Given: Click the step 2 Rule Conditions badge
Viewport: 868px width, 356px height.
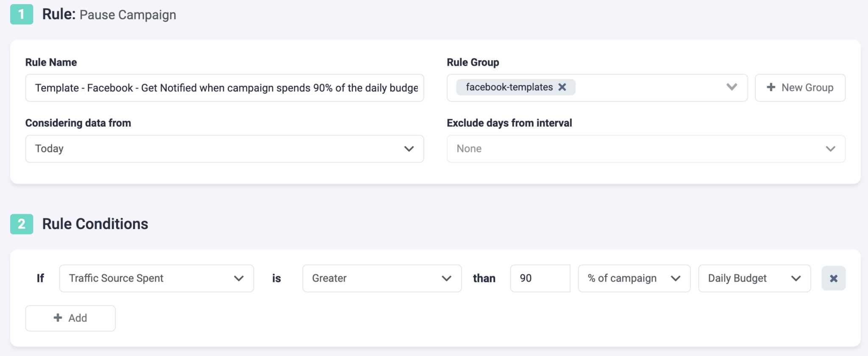Looking at the screenshot, I should coord(21,224).
